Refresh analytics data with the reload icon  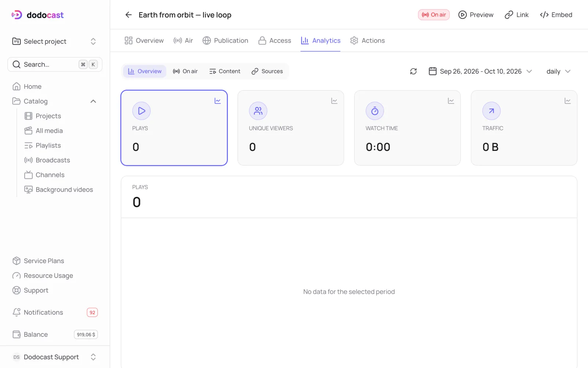[413, 71]
